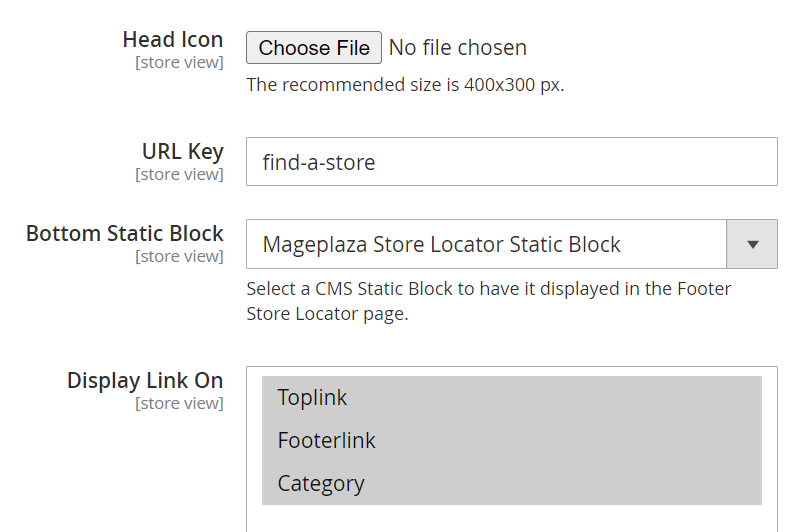Image resolution: width=799 pixels, height=532 pixels.
Task: Click the Mageplaza Store Locator Static Block value
Action: coord(441,245)
